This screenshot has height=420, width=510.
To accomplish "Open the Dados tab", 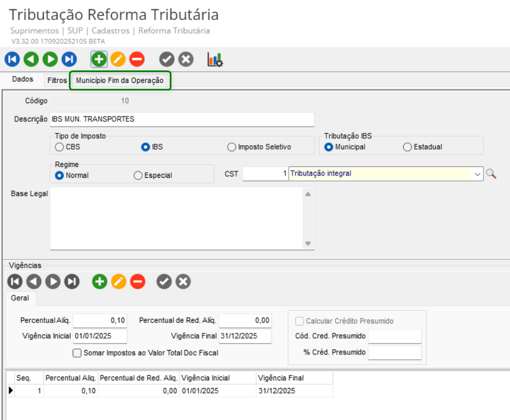I will click(22, 79).
